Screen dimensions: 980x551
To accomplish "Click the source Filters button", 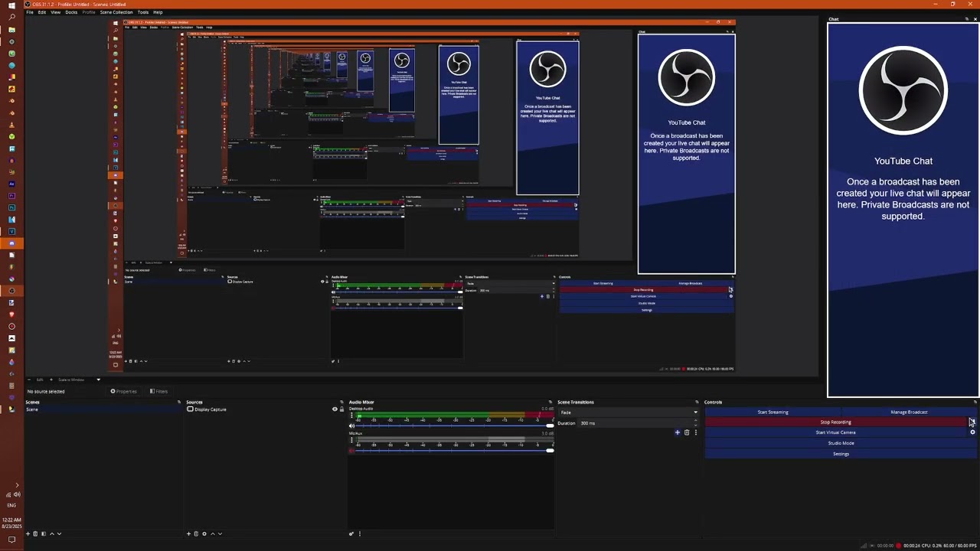I will tap(158, 391).
